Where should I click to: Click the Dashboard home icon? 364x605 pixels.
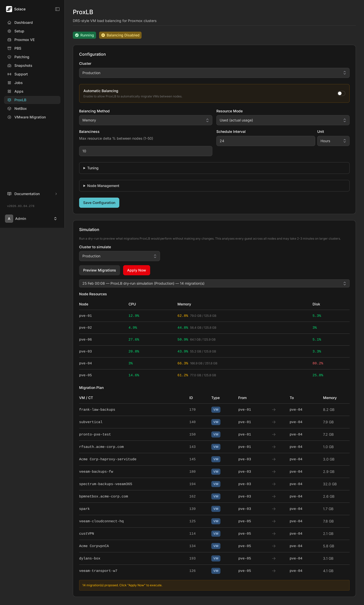pyautogui.click(x=9, y=23)
